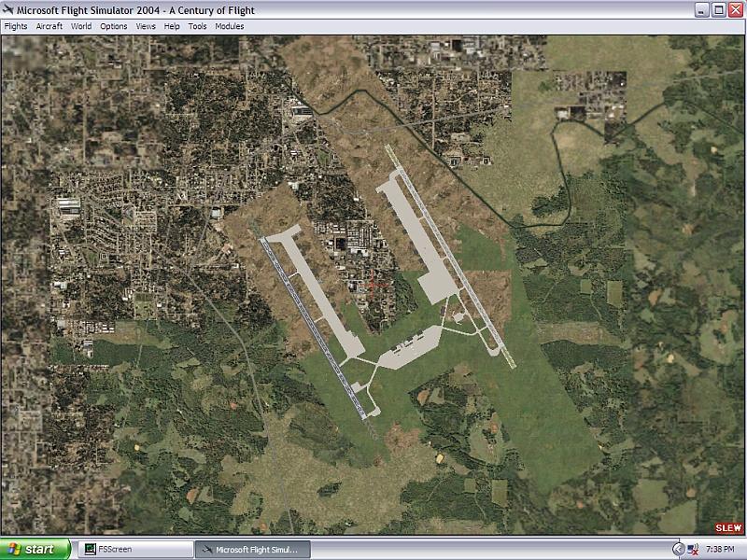747x560 pixels.
Task: Switch to FSScreen in the taskbar
Action: click(x=135, y=550)
